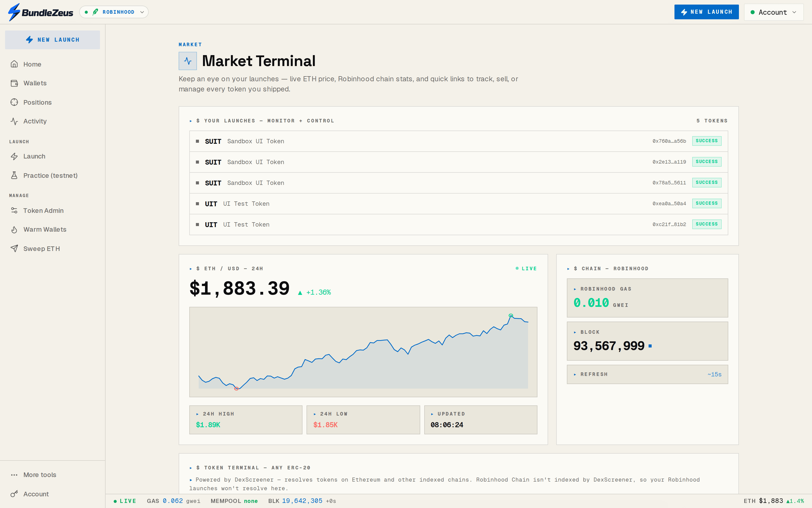Click the 5 TOKENS count label
Viewport: 812px width, 508px height.
(712, 121)
